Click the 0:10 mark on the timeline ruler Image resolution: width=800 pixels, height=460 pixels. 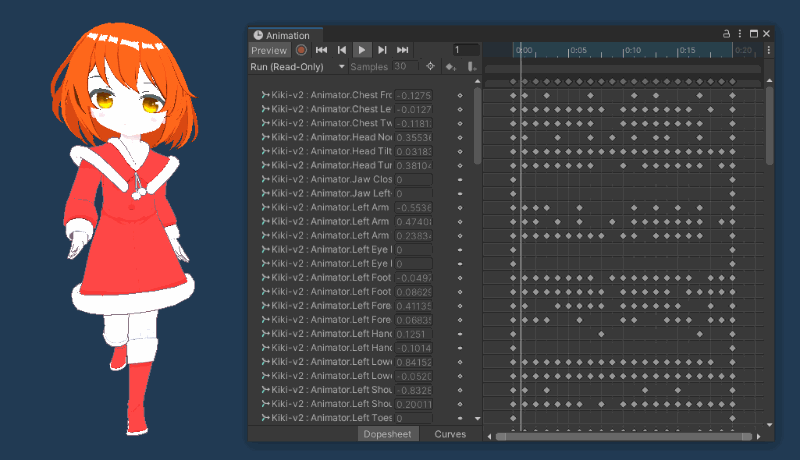click(633, 50)
